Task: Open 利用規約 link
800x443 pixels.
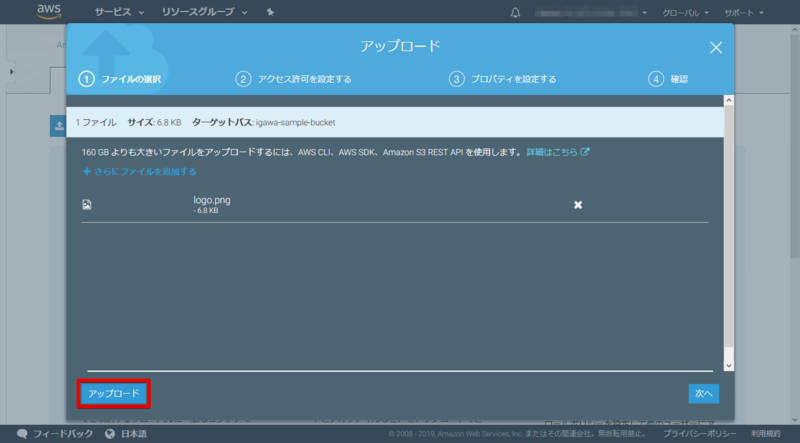Action: click(x=766, y=434)
